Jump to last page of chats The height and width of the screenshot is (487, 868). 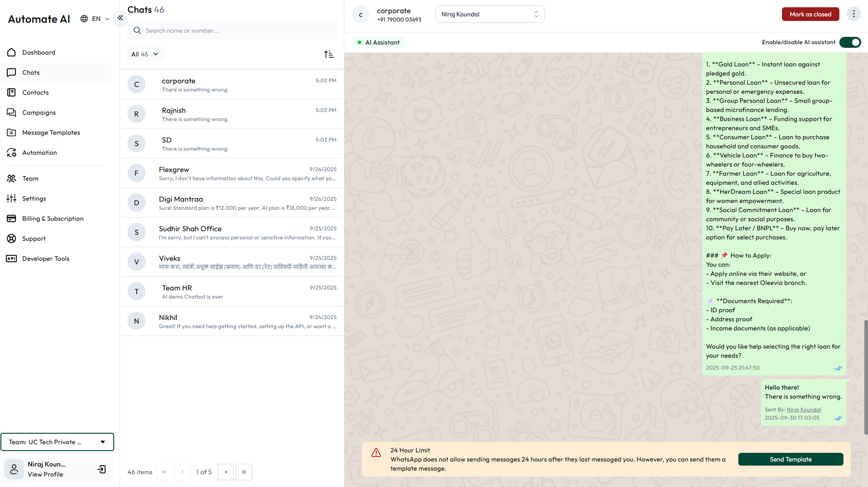[244, 472]
